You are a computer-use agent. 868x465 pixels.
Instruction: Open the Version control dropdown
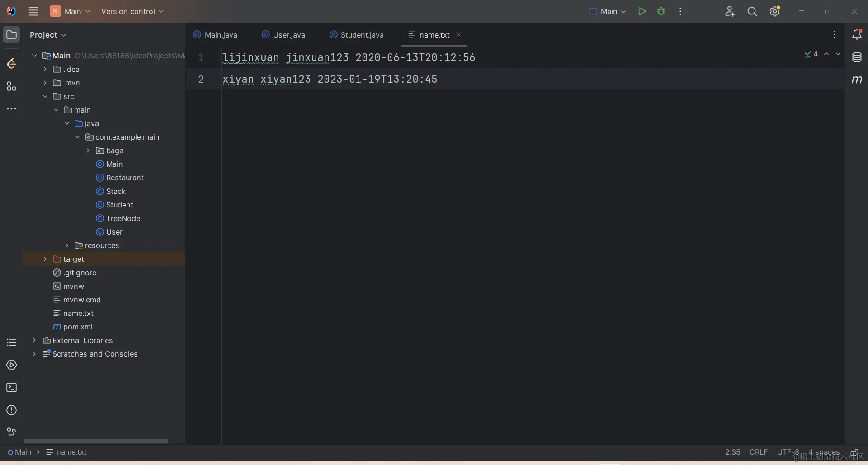[132, 11]
